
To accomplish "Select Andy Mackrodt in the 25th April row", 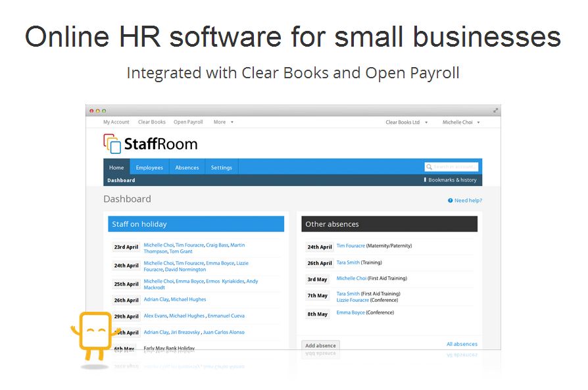I will [x=201, y=284].
